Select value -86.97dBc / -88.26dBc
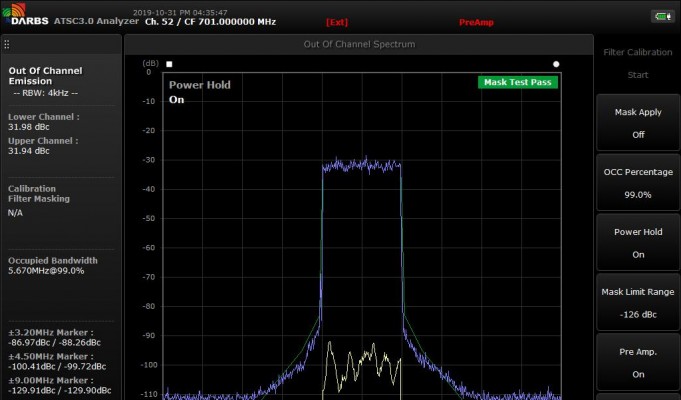681x400 pixels. (x=54, y=343)
